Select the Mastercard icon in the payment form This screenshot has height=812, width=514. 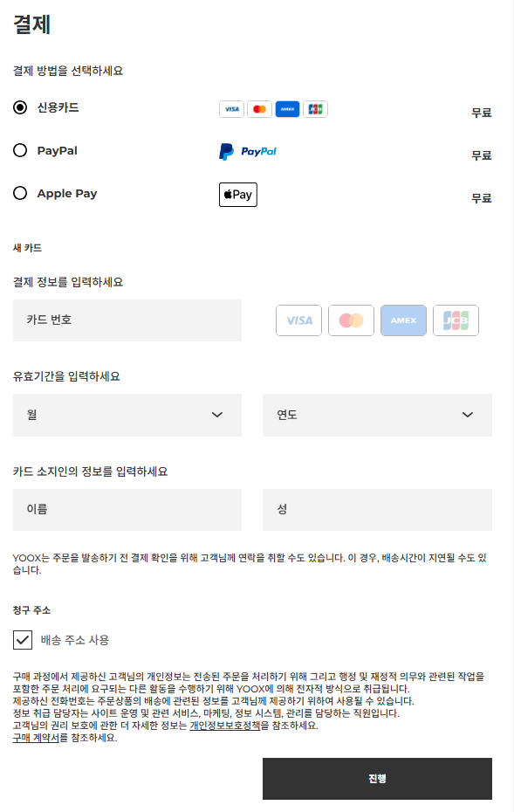(351, 320)
